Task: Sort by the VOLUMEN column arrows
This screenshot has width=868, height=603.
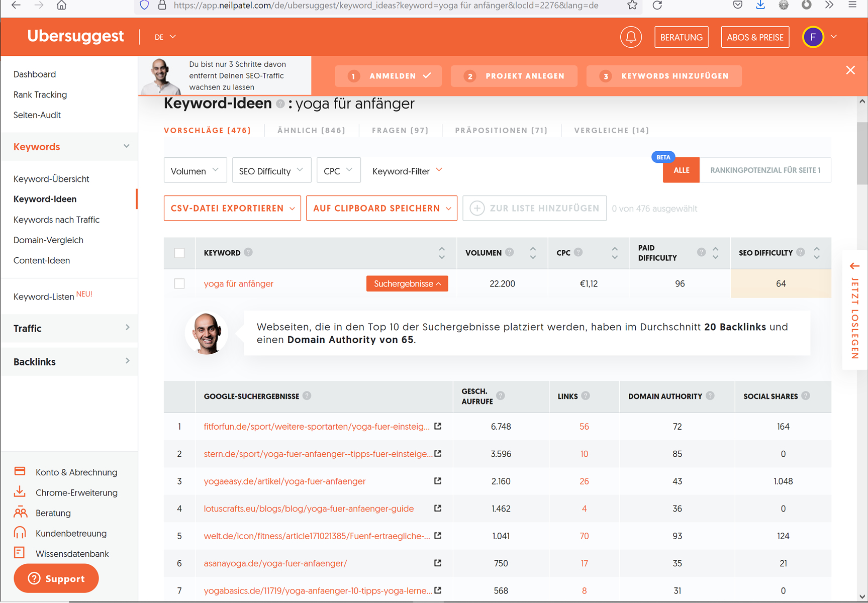Action: [x=533, y=253]
